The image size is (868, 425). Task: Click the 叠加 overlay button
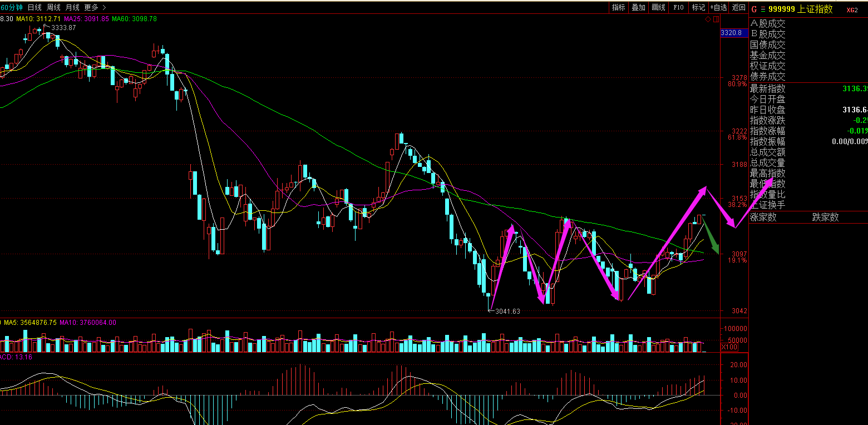click(x=638, y=7)
